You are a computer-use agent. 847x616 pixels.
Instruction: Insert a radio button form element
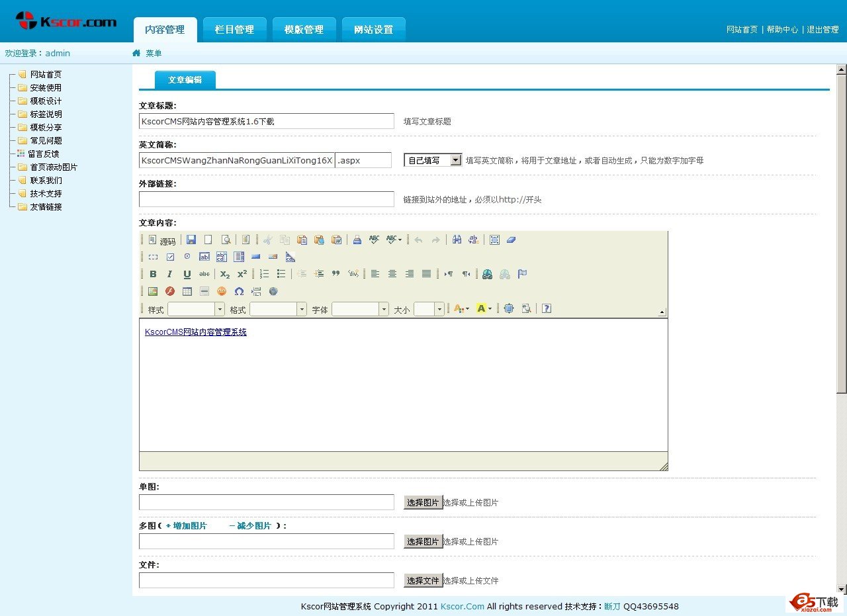point(187,257)
